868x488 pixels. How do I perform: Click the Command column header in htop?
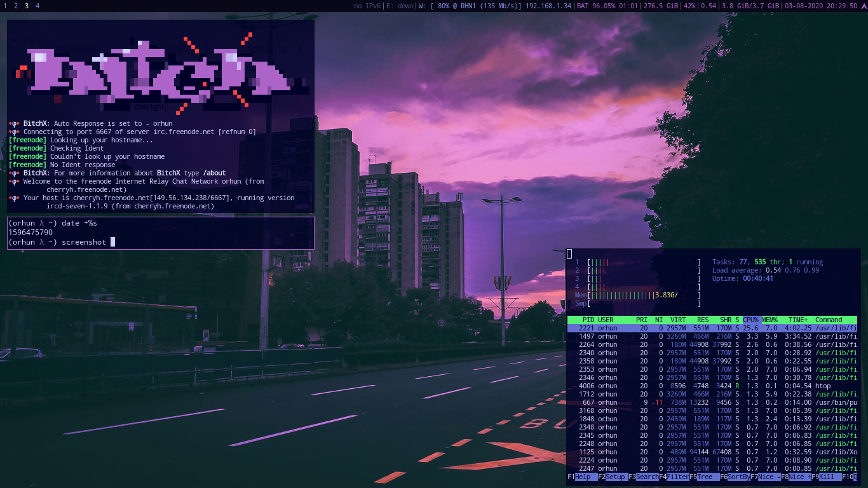click(x=829, y=320)
